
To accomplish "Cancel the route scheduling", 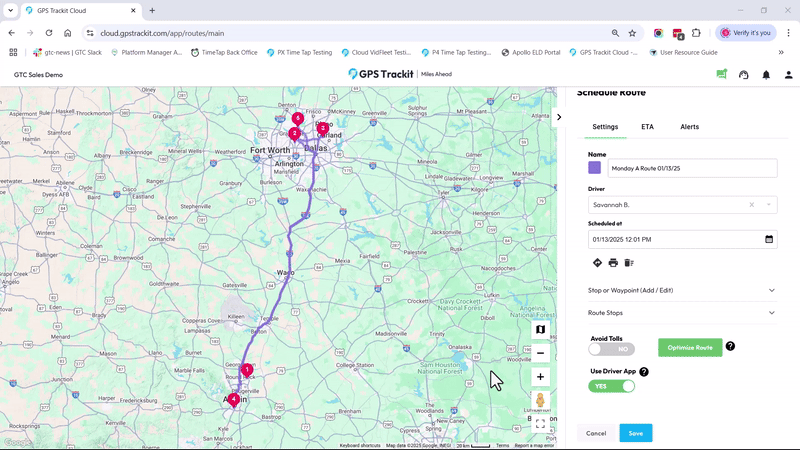I will (596, 433).
